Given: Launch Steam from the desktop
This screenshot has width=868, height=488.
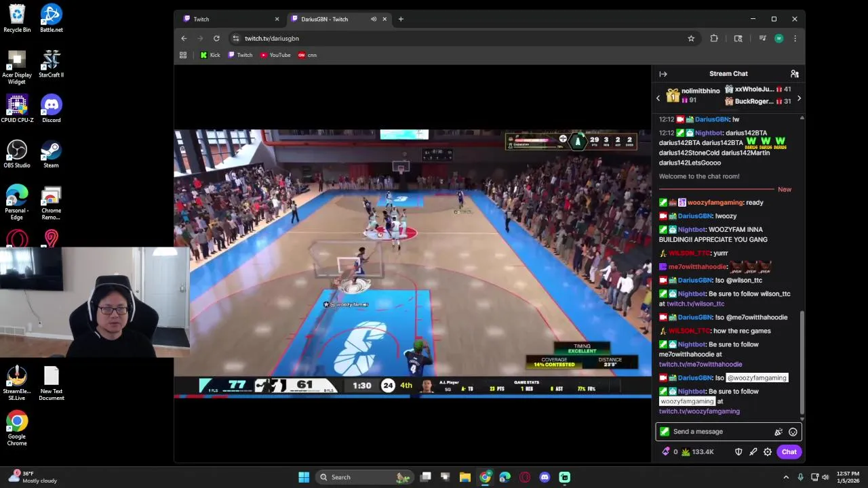Looking at the screenshot, I should tap(52, 154).
